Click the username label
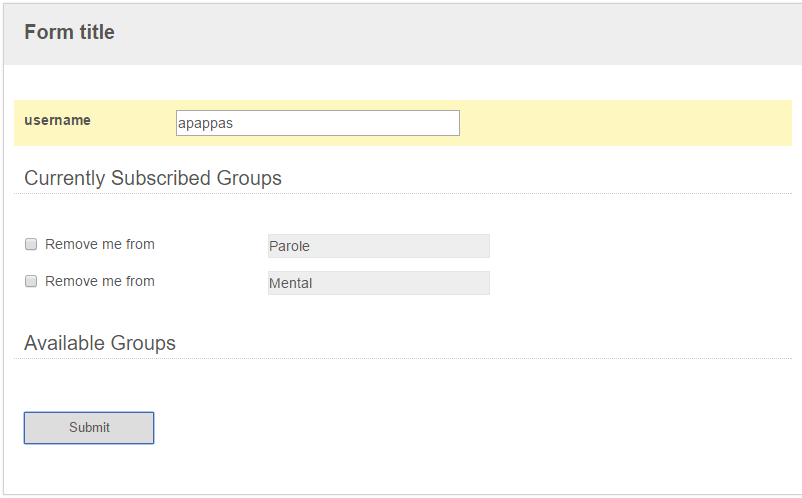 tap(57, 120)
